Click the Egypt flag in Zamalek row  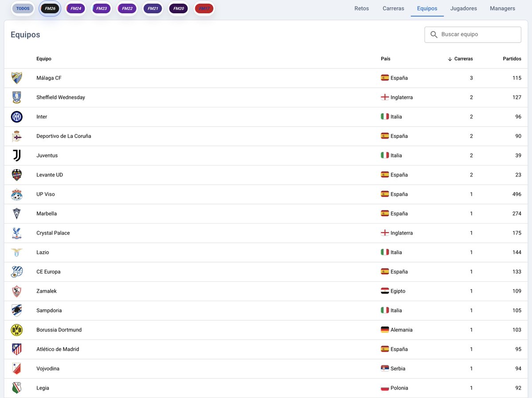click(x=385, y=291)
